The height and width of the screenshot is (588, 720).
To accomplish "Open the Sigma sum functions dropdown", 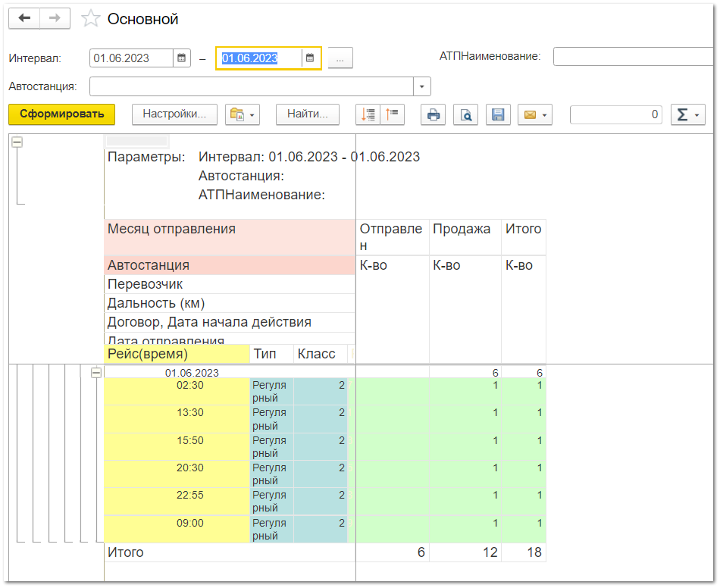I will [688, 114].
